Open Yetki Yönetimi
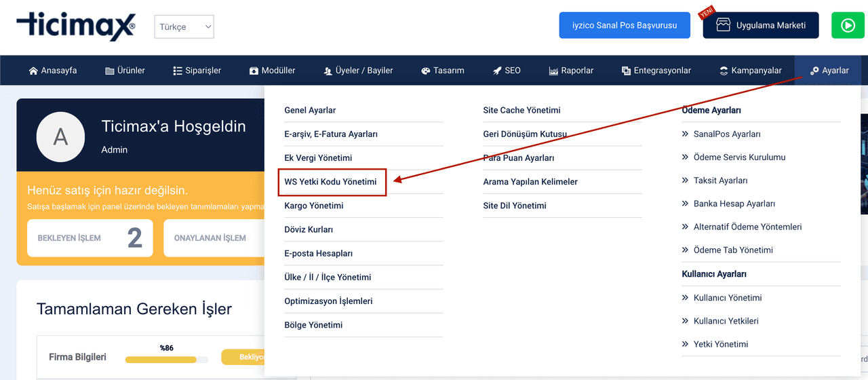 click(721, 344)
